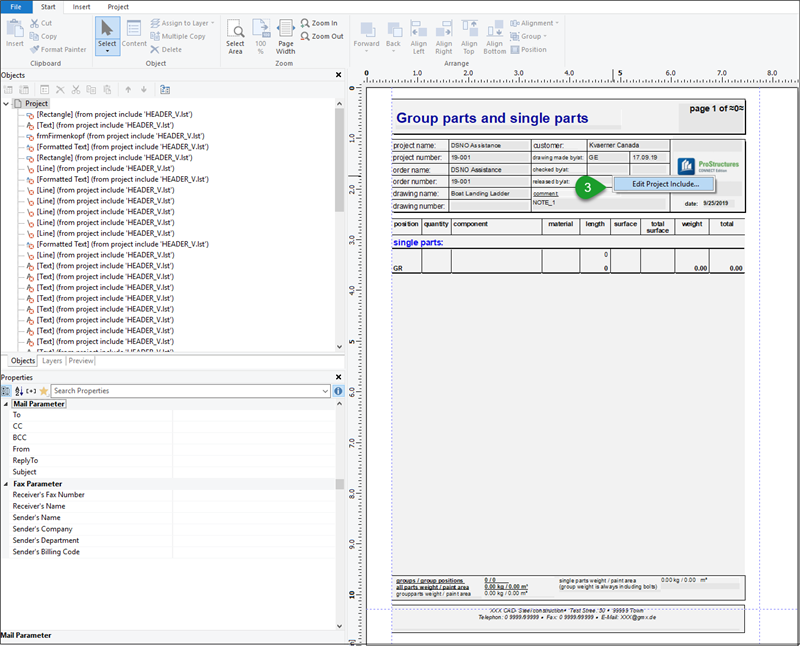Click the favorites star in Properties
Image resolution: width=800 pixels, height=646 pixels.
[43, 391]
